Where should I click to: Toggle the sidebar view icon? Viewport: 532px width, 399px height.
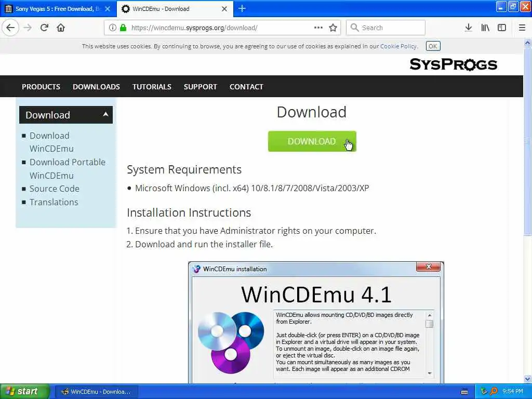(502, 28)
